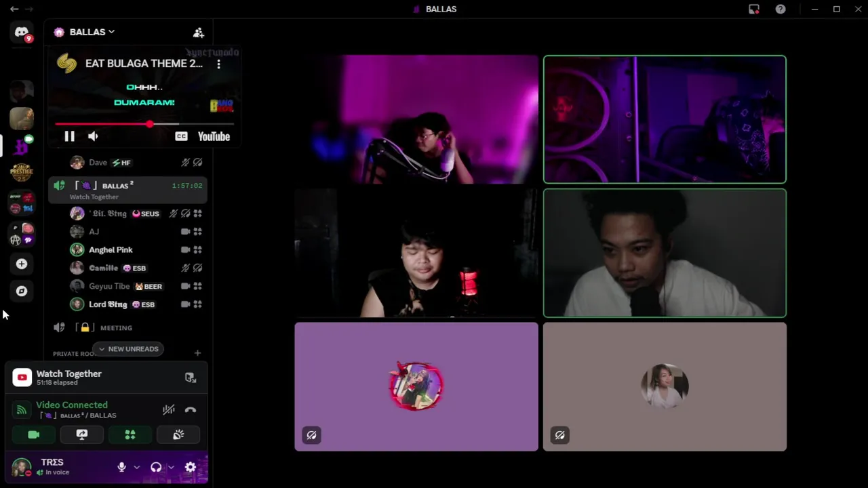This screenshot has height=488, width=868.
Task: Open the TRES user avatar profile
Action: pos(22,467)
